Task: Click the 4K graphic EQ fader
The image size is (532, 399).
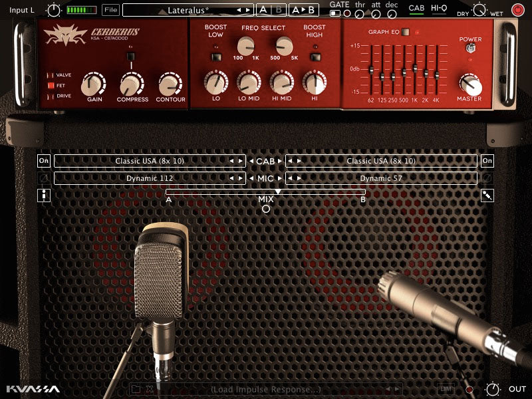Action: point(437,74)
